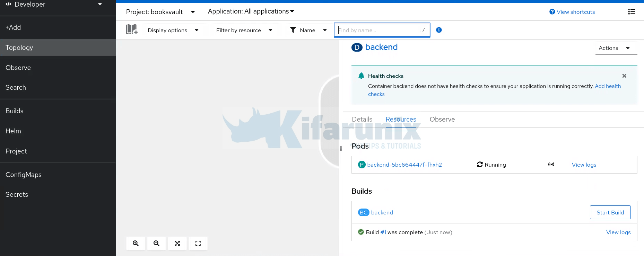Image resolution: width=644 pixels, height=256 pixels.
Task: Expand the Project booksvault selector
Action: [160, 12]
